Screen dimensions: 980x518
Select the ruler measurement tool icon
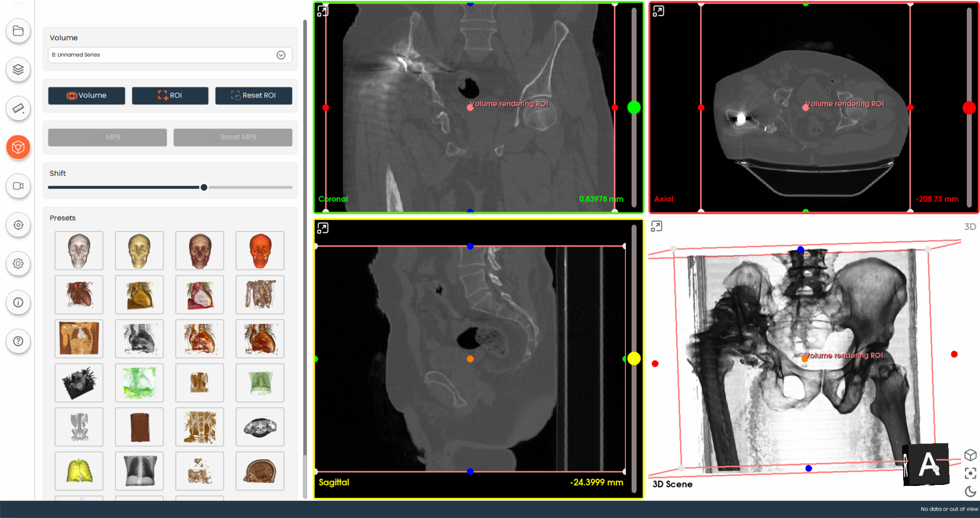(x=18, y=109)
